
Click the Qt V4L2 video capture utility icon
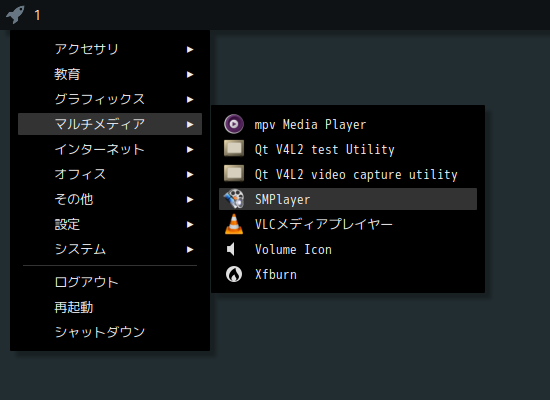[234, 174]
